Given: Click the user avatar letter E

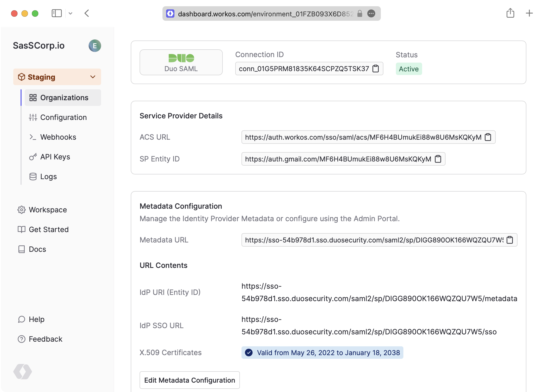Looking at the screenshot, I should [x=95, y=46].
